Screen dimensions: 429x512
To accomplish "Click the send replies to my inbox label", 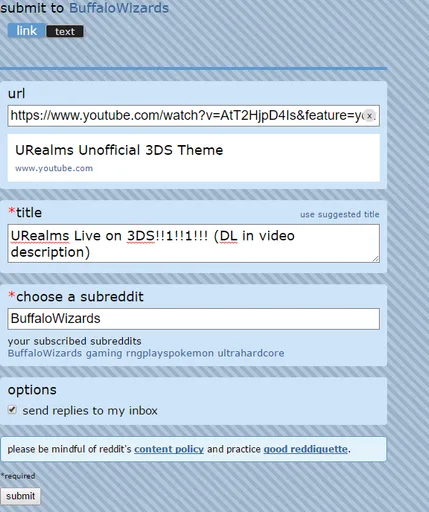I will coord(90,411).
